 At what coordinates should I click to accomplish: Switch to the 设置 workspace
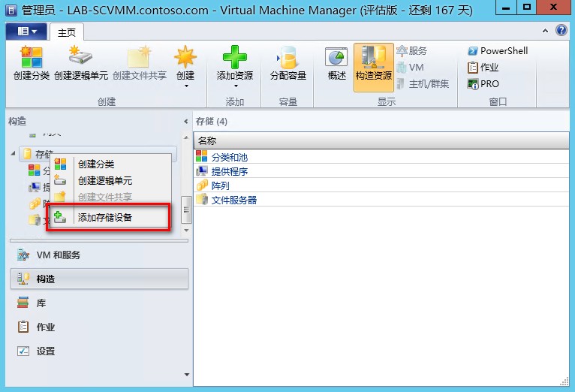(99, 351)
